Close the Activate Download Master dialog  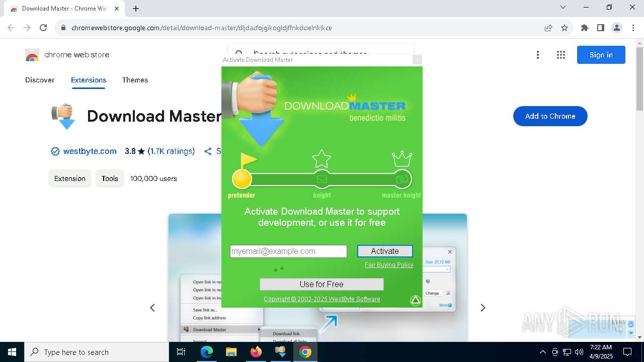tap(417, 60)
